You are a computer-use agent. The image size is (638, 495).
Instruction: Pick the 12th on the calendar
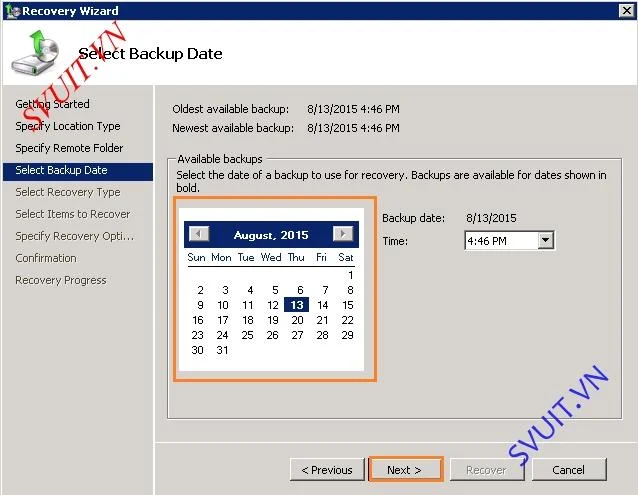point(273,305)
